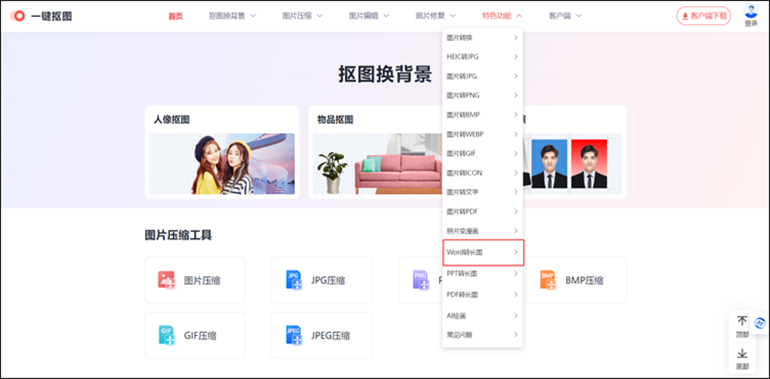Open the 图片压缩 tool card icon
The width and height of the screenshot is (770, 379).
[x=166, y=280]
